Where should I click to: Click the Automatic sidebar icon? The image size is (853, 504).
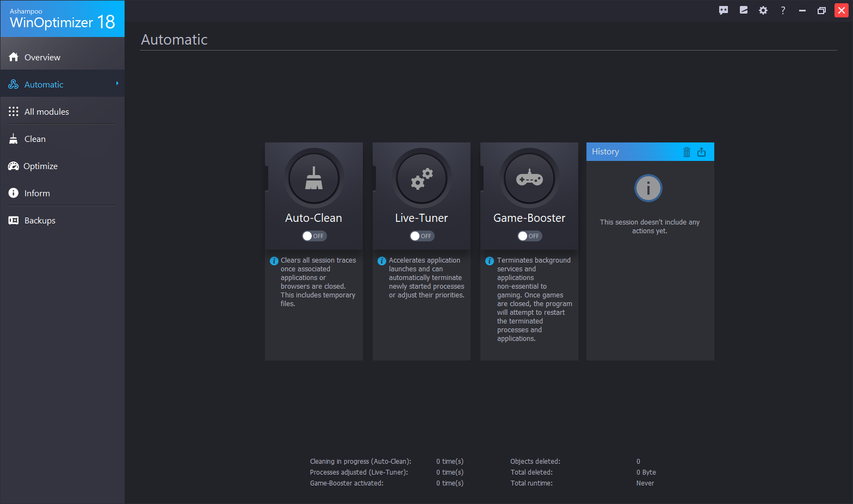click(14, 84)
